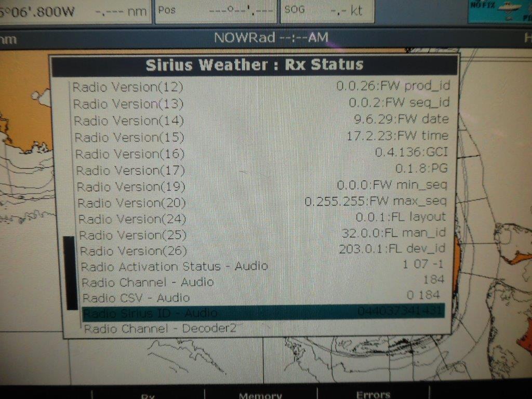This screenshot has width=532, height=399.
Task: Select the Radio CSV - Audio row
Action: coord(263,297)
